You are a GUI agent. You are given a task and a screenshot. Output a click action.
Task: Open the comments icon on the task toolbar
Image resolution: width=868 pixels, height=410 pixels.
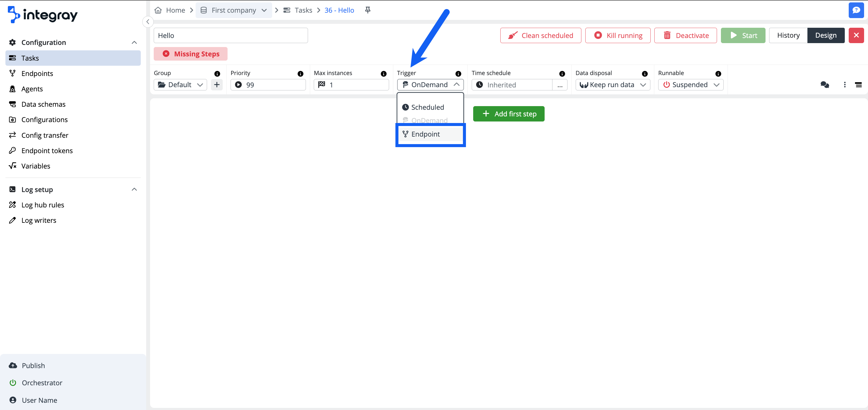[x=825, y=85]
